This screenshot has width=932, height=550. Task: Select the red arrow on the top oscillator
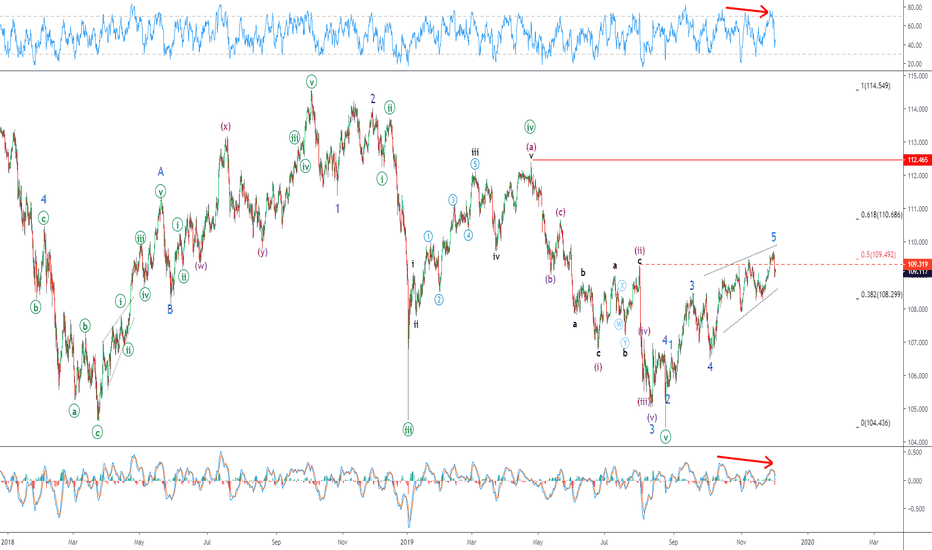click(x=749, y=10)
